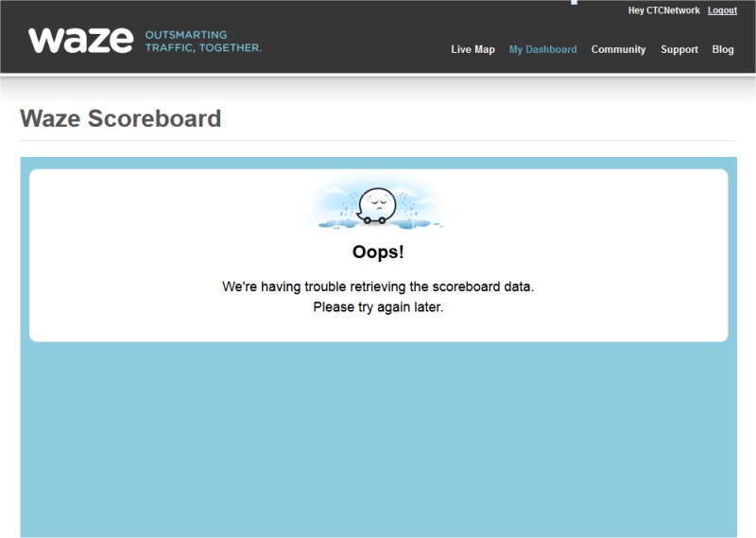Go to the Community section
Image resolution: width=756 pixels, height=538 pixels.
(x=618, y=50)
